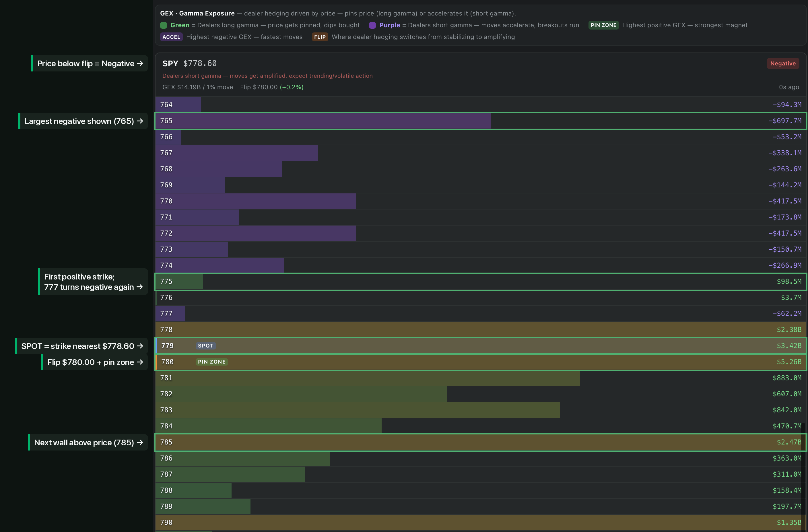This screenshot has width=808, height=532.
Task: Click the -$62.2M value for 777
Action: tap(786, 314)
